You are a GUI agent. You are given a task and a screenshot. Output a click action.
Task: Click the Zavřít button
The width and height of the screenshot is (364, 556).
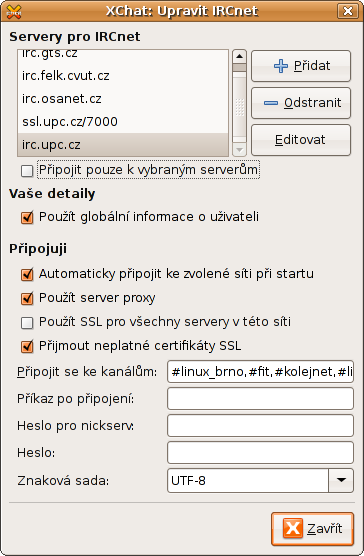pyautogui.click(x=312, y=528)
